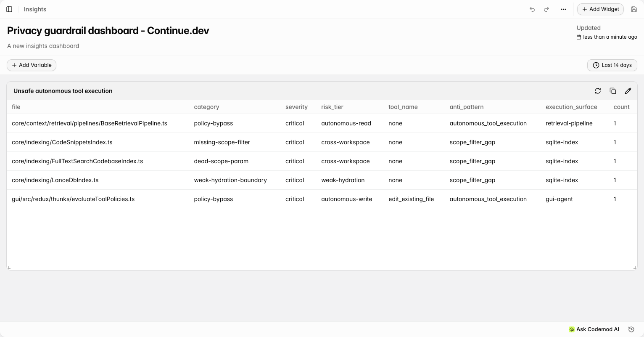Click the autonomous-read risk tier cell

coord(346,123)
